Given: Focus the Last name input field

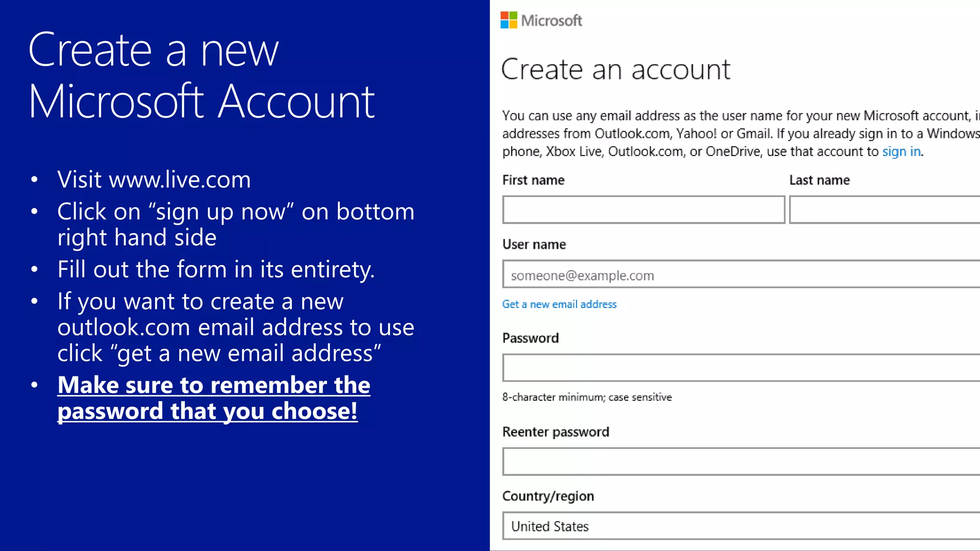Looking at the screenshot, I should 884,209.
